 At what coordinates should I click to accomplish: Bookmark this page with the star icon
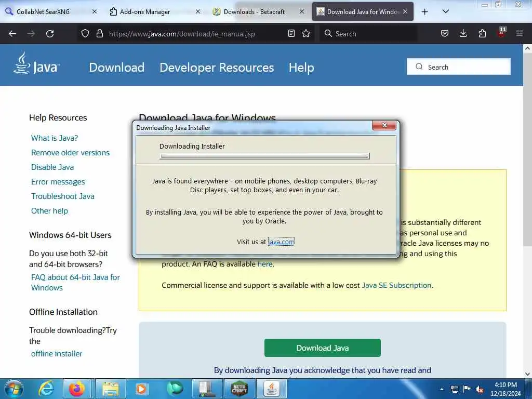pos(306,33)
